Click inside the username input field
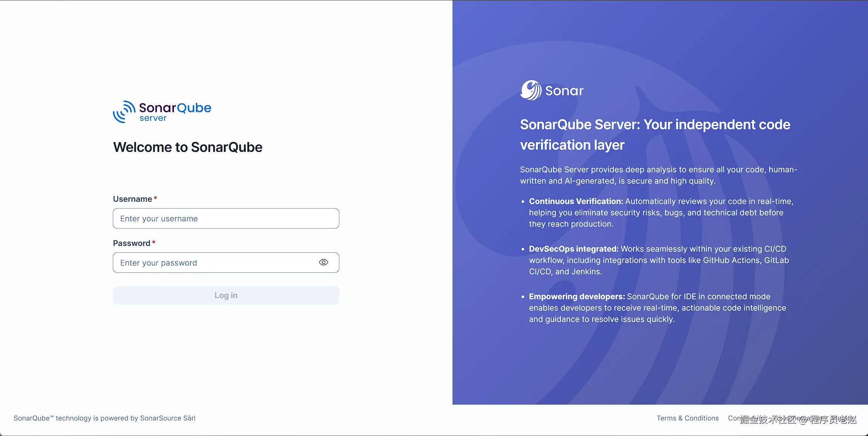The height and width of the screenshot is (436, 868). pos(225,218)
